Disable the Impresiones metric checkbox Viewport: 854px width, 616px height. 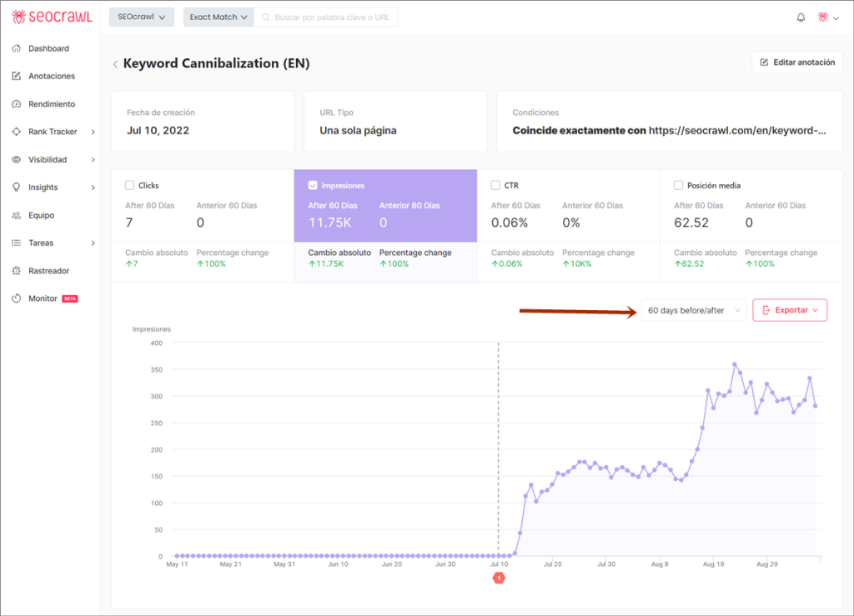(x=314, y=185)
